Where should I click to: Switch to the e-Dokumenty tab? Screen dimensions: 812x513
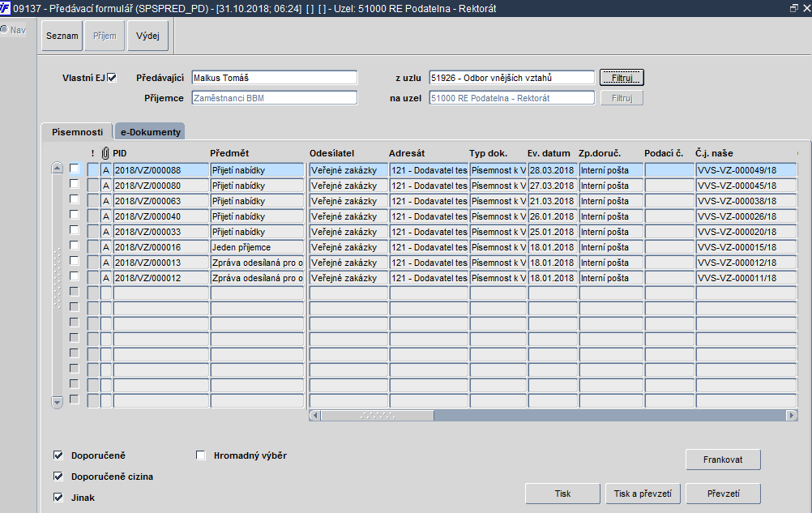[x=150, y=132]
